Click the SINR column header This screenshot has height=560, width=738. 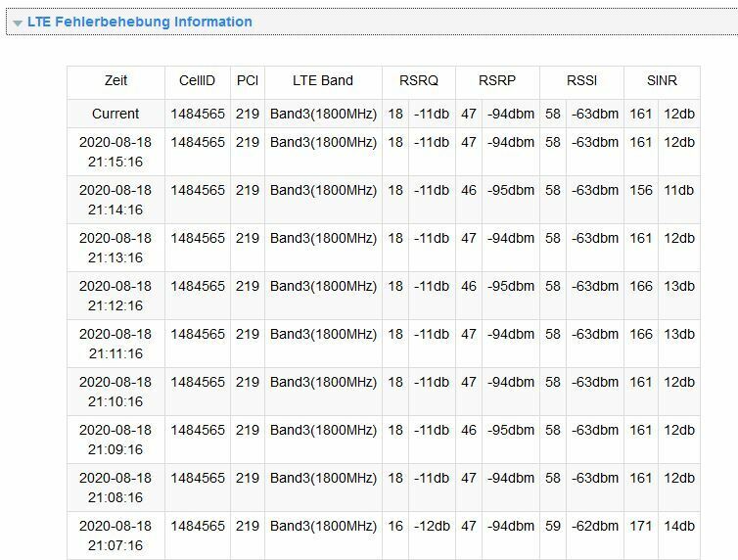(x=662, y=80)
